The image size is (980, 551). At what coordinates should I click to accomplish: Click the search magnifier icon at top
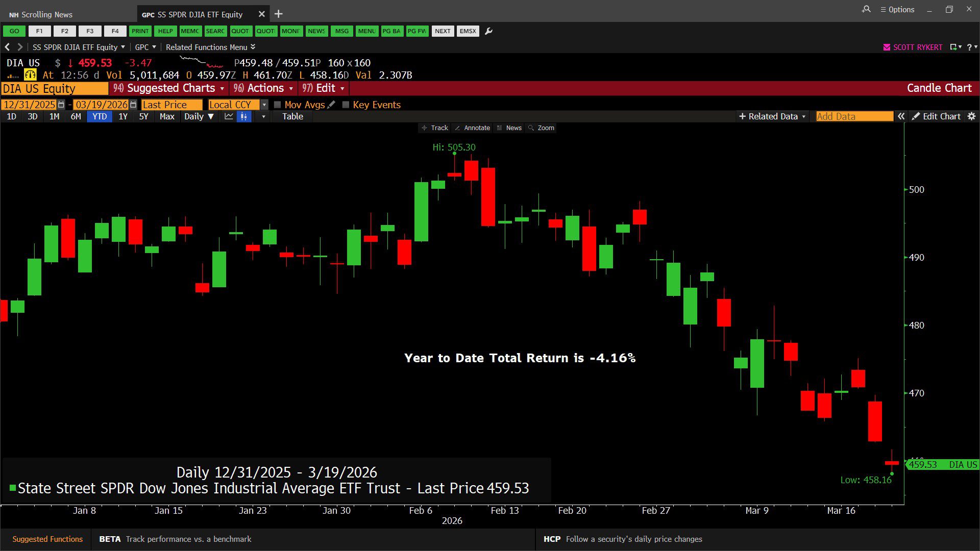(x=866, y=9)
